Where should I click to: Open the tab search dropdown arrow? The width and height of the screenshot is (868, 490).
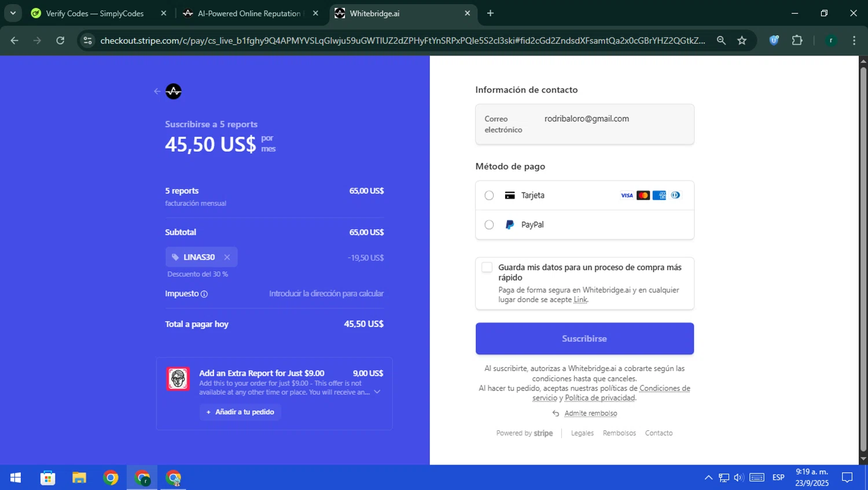[13, 13]
